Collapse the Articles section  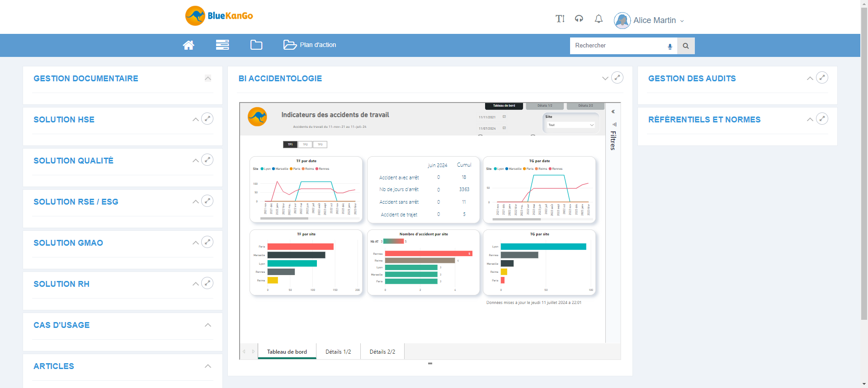(208, 366)
